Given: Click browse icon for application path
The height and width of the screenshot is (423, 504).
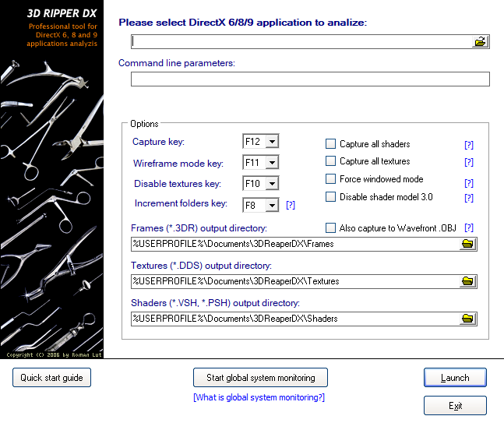Looking at the screenshot, I should point(481,41).
